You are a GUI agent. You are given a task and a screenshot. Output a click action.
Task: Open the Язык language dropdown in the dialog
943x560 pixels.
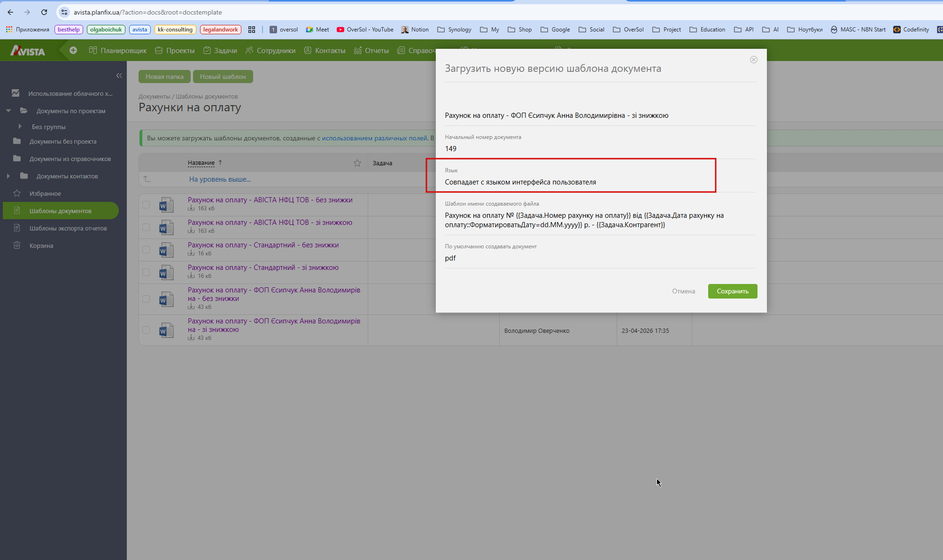520,182
